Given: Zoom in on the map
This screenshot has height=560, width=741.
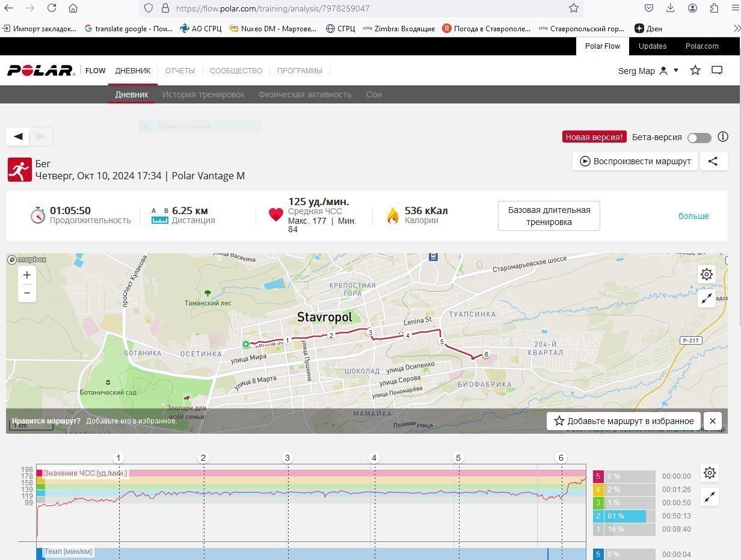Looking at the screenshot, I should [27, 275].
